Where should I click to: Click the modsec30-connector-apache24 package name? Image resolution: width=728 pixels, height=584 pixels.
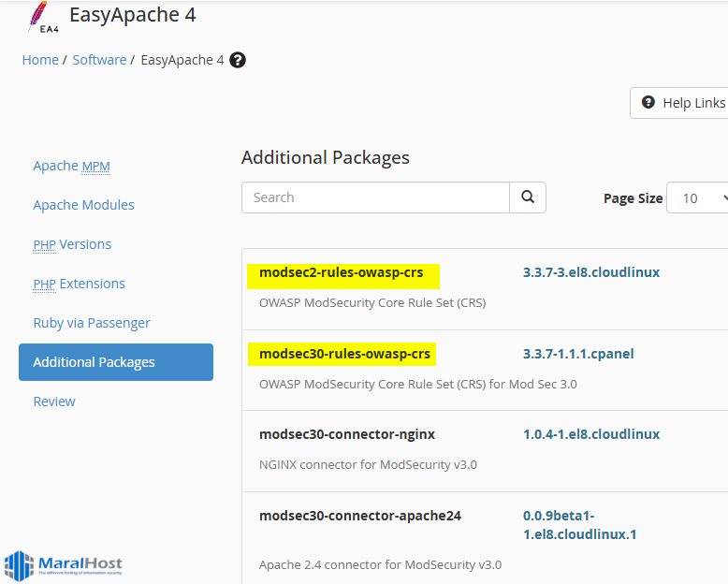pyautogui.click(x=360, y=516)
